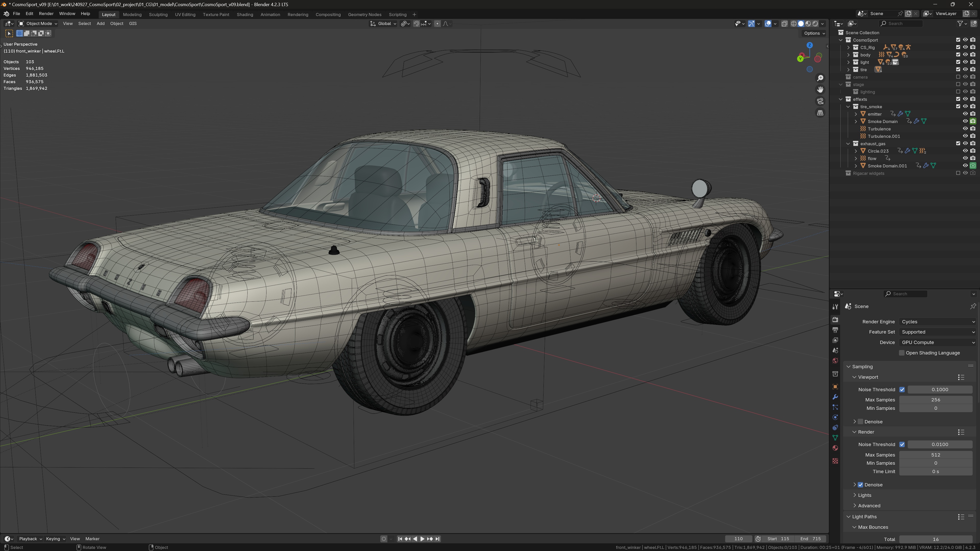Viewport: 980px width, 551px height.
Task: Click the current frame number field
Action: pos(738,539)
